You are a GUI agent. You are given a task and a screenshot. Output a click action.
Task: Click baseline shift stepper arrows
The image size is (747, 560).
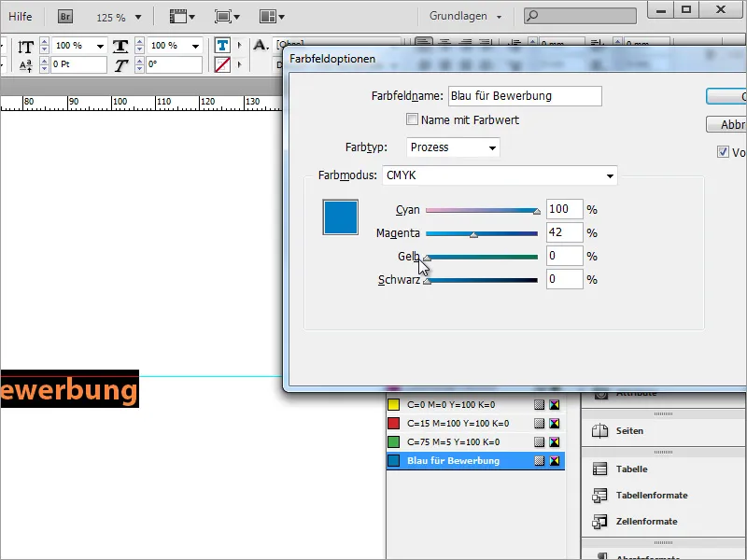pos(44,64)
